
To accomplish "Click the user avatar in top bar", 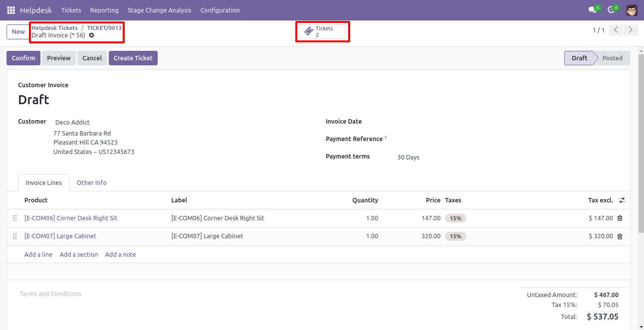I will (632, 10).
